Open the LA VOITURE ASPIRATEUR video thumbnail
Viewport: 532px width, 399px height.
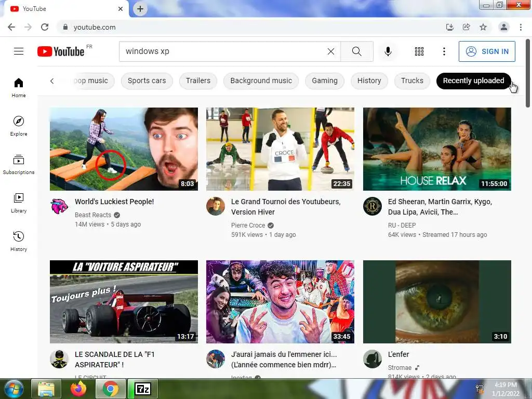pos(124,302)
